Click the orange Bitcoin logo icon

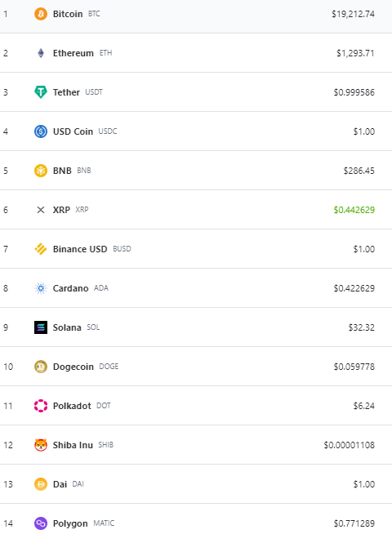[x=41, y=14]
